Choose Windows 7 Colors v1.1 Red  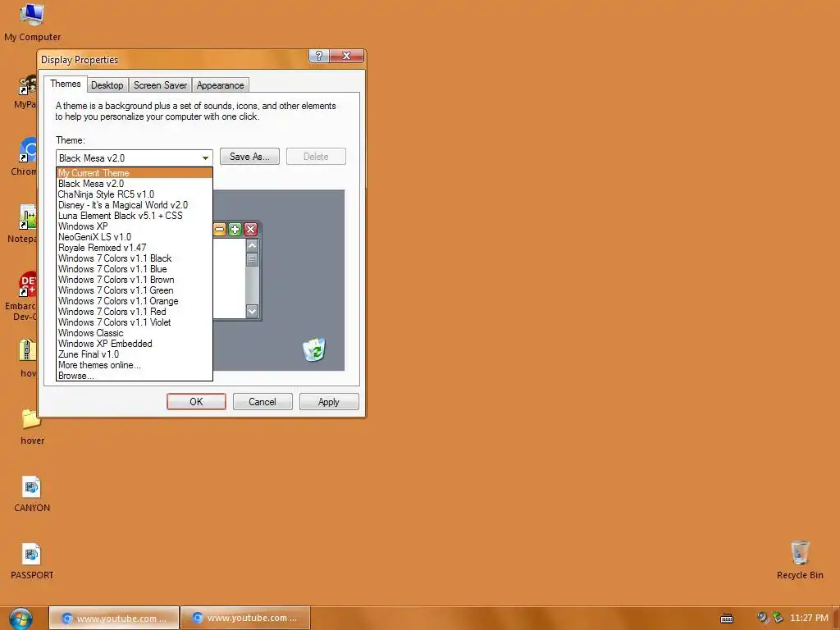point(135,312)
